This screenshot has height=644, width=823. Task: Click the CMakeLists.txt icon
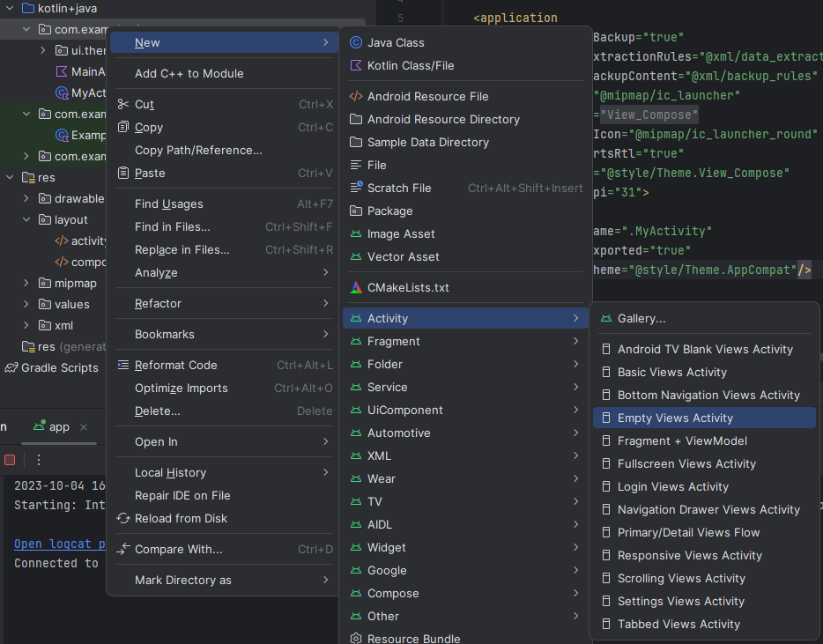[356, 287]
